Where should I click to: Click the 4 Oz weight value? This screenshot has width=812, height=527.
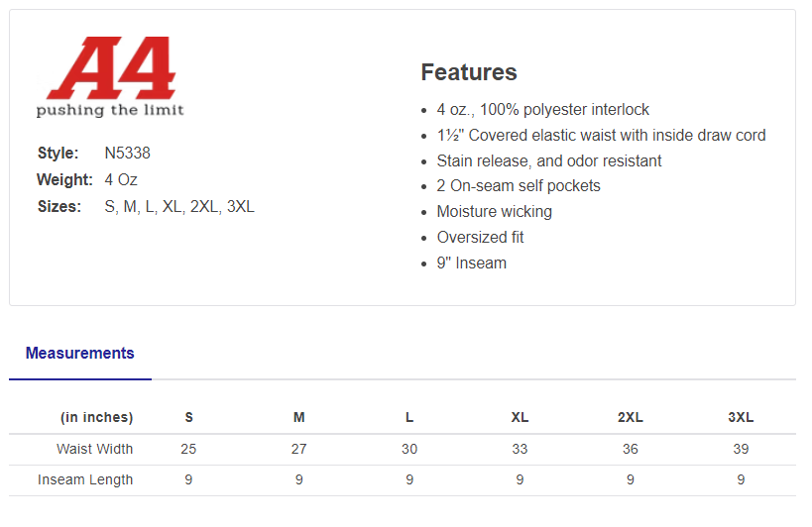[x=121, y=180]
